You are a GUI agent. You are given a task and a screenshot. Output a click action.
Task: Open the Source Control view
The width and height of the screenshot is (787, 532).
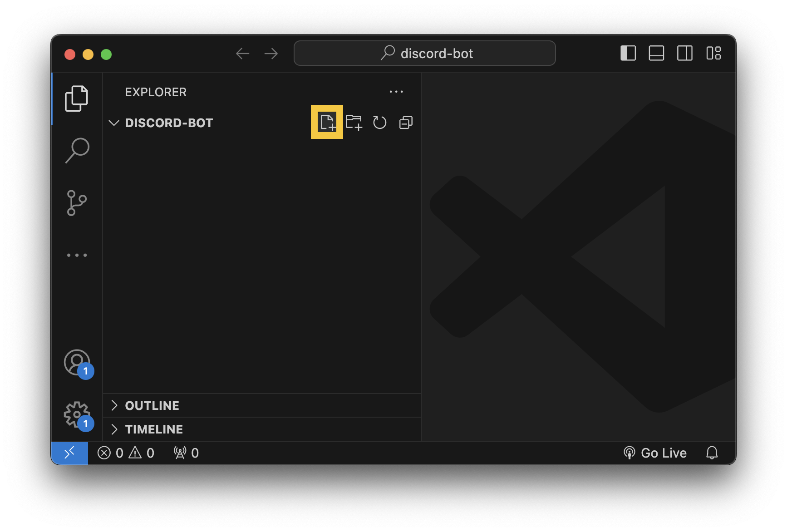click(x=77, y=203)
